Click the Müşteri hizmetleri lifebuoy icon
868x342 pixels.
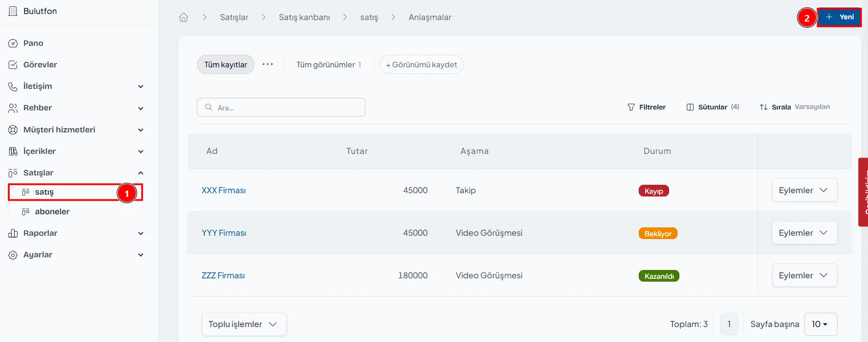pos(13,130)
